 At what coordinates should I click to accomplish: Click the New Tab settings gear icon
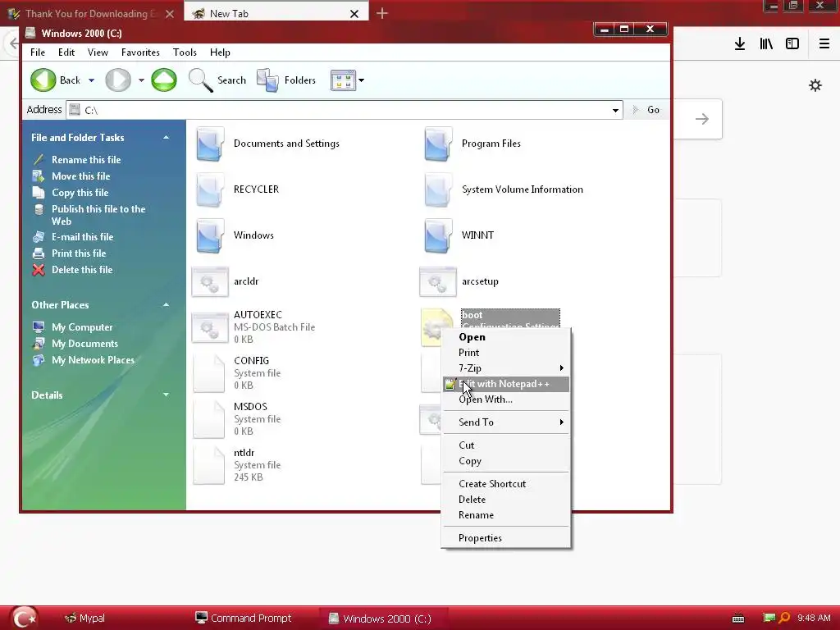815,85
